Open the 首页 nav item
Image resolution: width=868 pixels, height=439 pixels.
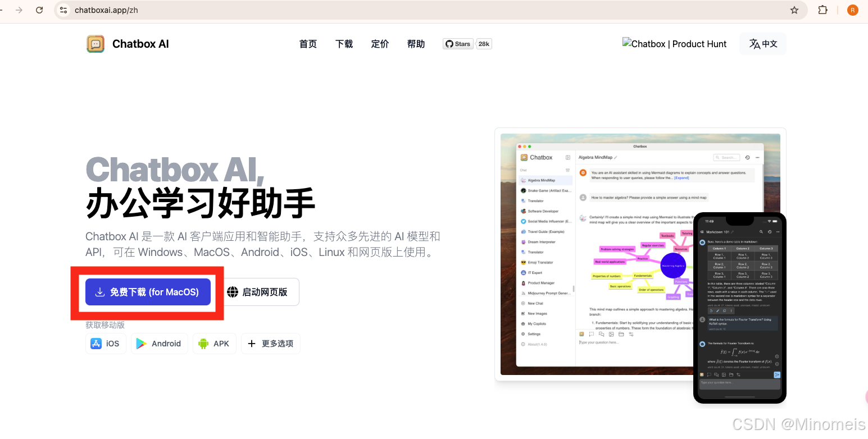click(308, 44)
